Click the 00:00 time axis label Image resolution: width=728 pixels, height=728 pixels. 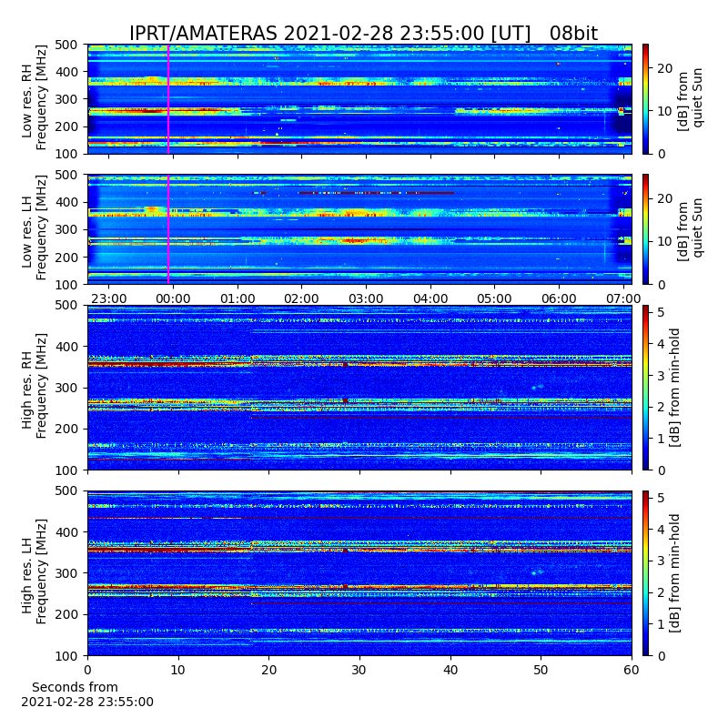pos(173,298)
